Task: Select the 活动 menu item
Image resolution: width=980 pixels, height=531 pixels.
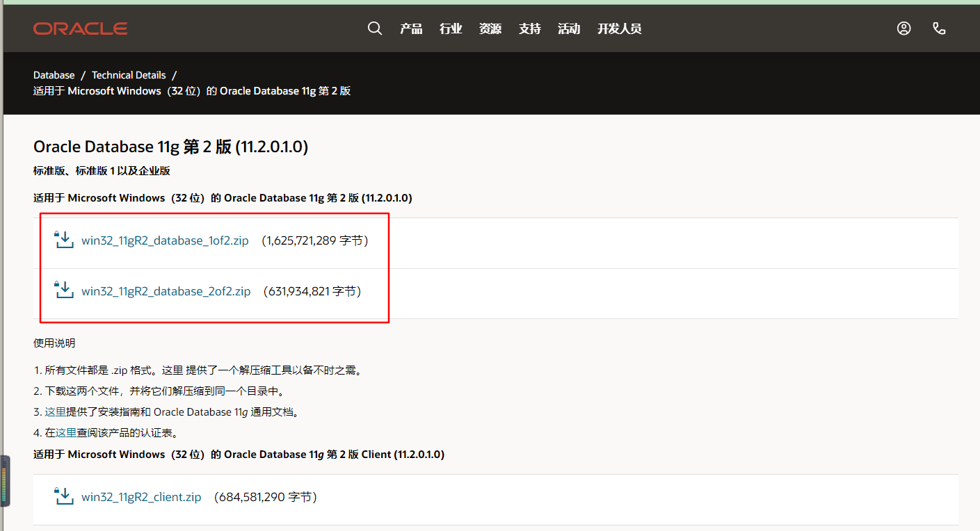Action: tap(569, 28)
